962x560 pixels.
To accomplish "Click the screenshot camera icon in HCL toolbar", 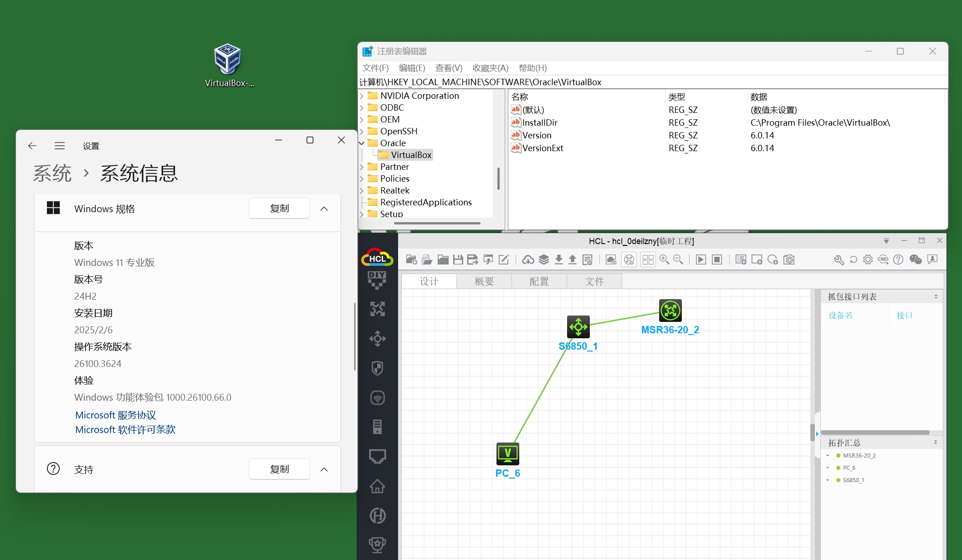I will 789,260.
